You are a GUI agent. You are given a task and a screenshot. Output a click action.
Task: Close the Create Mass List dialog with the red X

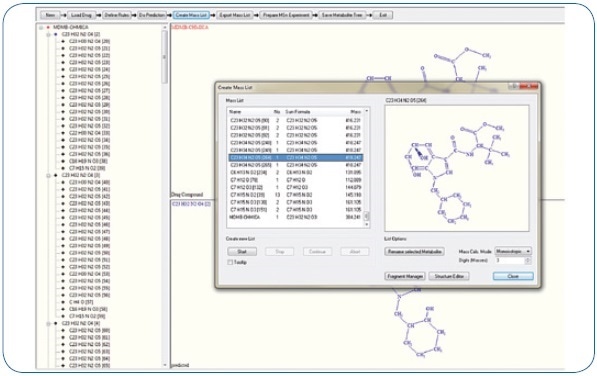(x=530, y=87)
